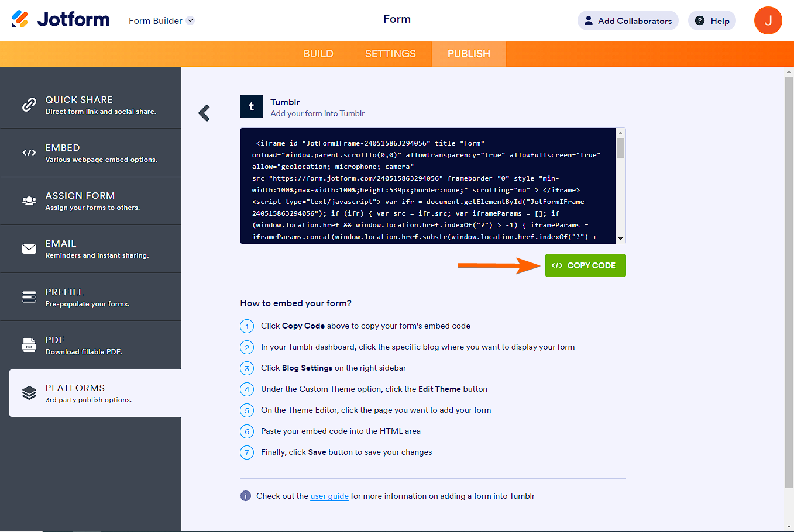Open the Quick Share section
The height and width of the screenshot is (532, 794).
click(x=91, y=105)
